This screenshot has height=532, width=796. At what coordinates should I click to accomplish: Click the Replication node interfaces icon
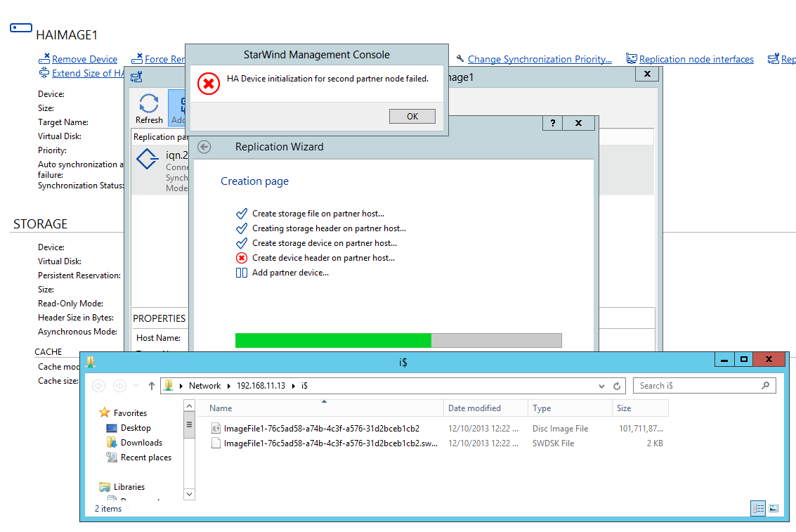(632, 59)
